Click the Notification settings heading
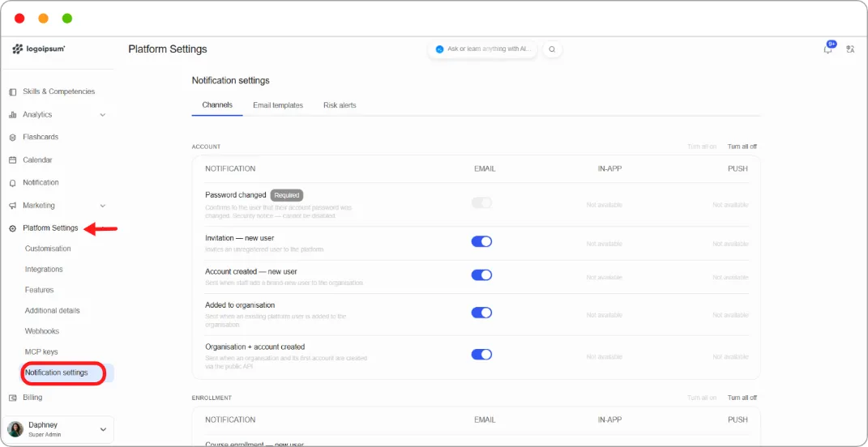Screen dimensions: 868x447 (x=231, y=81)
